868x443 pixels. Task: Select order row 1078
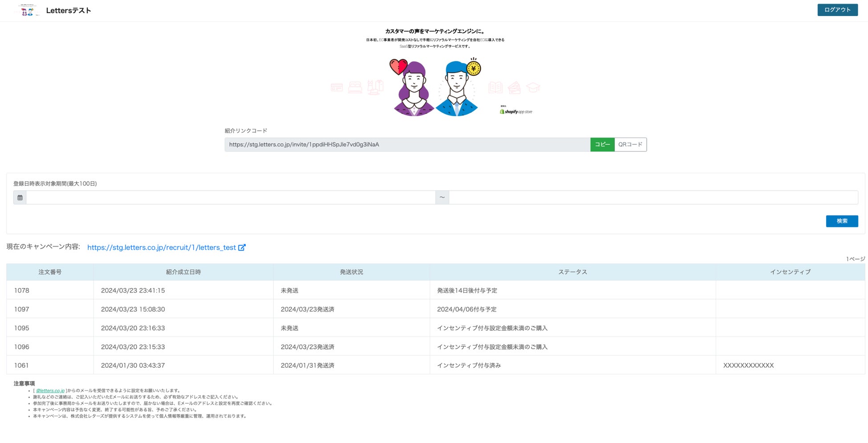pos(435,290)
